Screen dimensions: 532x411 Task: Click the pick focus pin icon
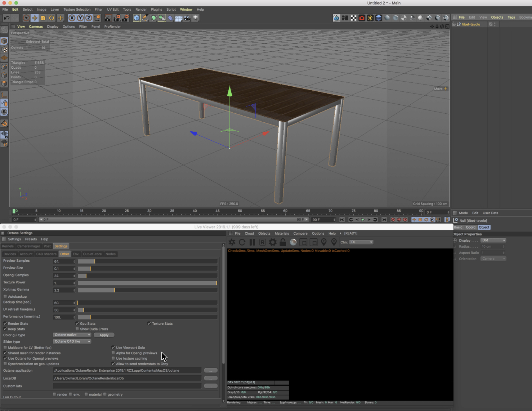click(324, 242)
